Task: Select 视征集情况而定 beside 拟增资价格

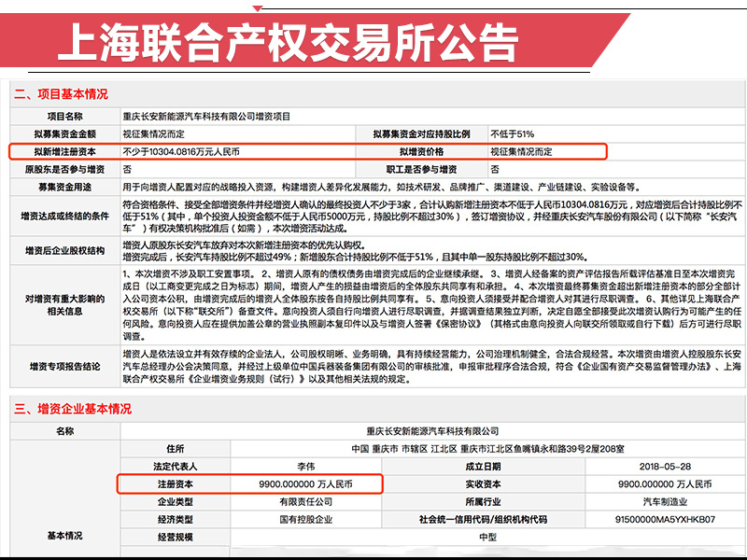Action: [521, 151]
